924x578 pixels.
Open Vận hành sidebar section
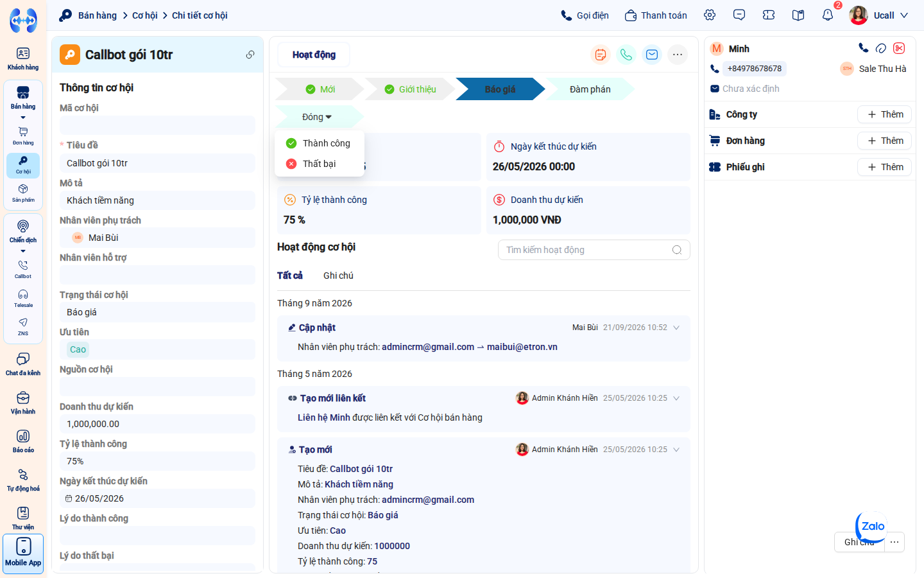pos(23,403)
